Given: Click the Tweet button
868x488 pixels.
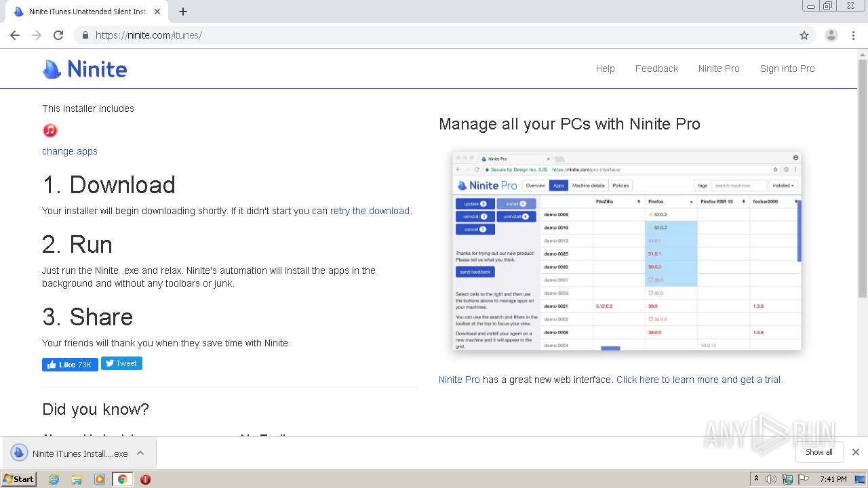Looking at the screenshot, I should click(121, 363).
